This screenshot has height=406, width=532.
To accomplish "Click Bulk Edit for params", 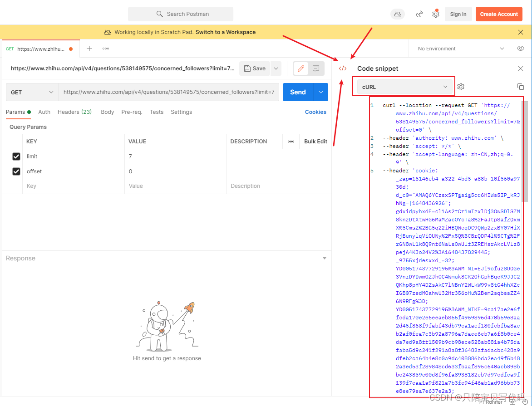I will click(315, 142).
